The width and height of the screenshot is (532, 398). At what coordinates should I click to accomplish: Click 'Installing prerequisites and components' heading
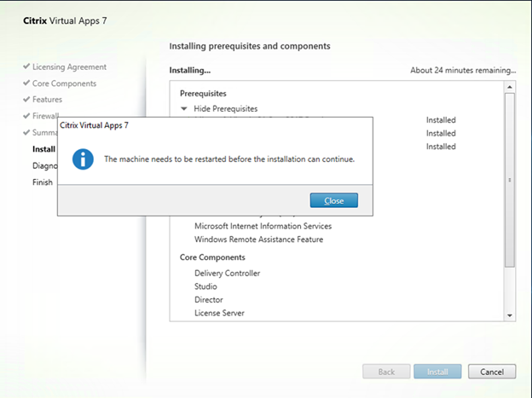point(250,46)
